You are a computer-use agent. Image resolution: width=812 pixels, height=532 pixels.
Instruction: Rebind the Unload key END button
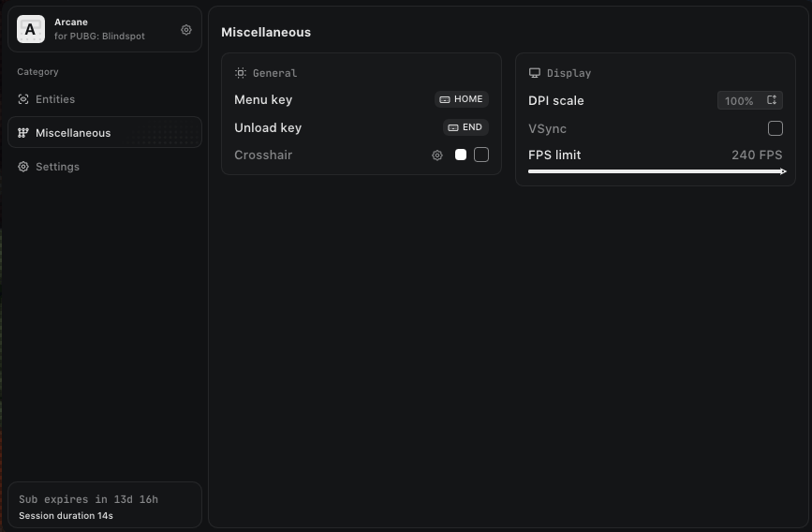point(465,127)
